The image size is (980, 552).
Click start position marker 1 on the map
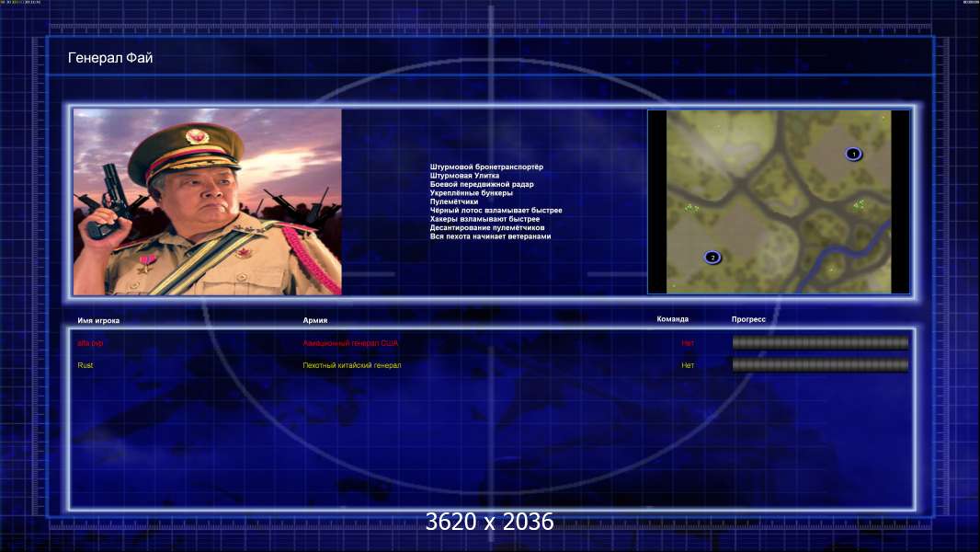[x=854, y=154]
